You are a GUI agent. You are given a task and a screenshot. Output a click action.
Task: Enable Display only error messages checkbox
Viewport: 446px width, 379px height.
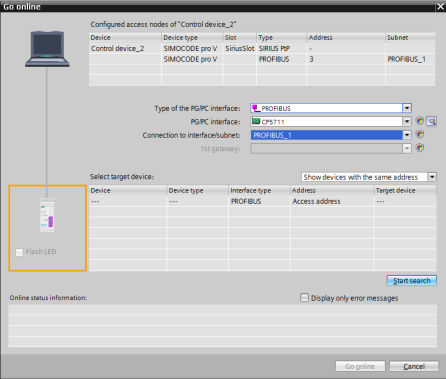pyautogui.click(x=304, y=297)
